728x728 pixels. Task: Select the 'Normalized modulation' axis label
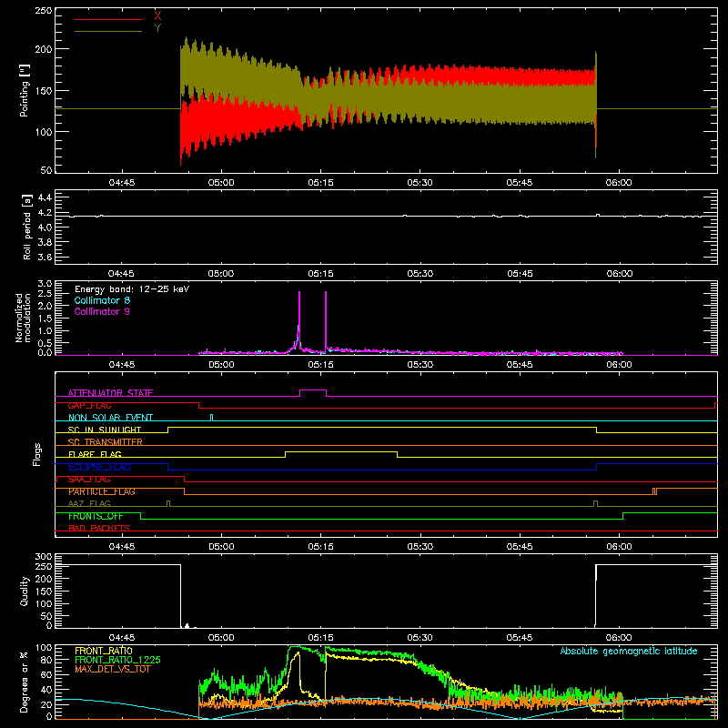tap(23, 318)
